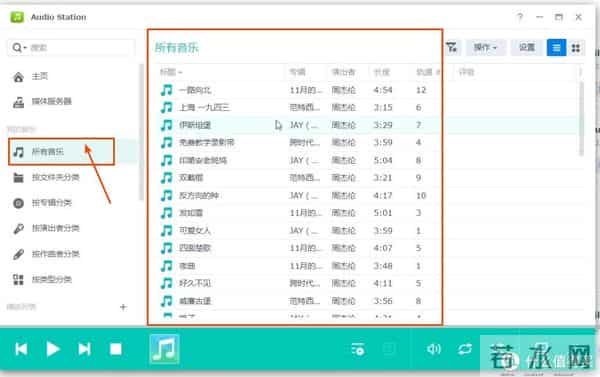Click the 4:54 duration cell
Screen dimensions: 600x377
tap(383, 90)
